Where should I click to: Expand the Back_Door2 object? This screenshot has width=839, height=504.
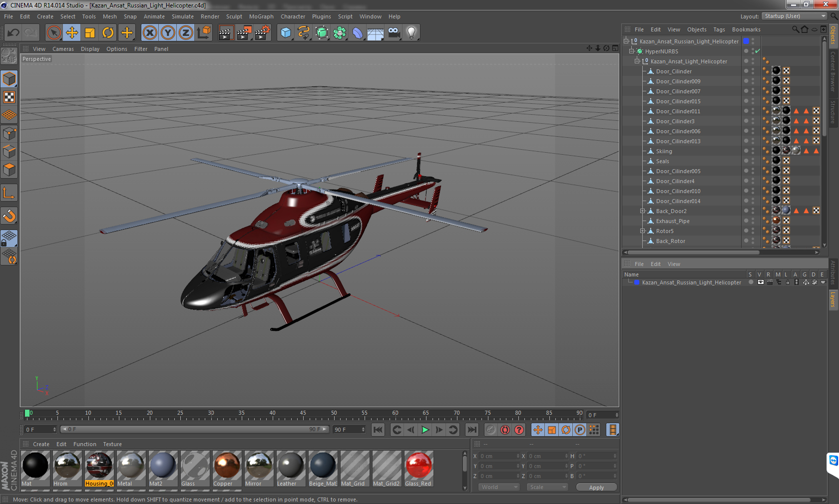pyautogui.click(x=643, y=211)
